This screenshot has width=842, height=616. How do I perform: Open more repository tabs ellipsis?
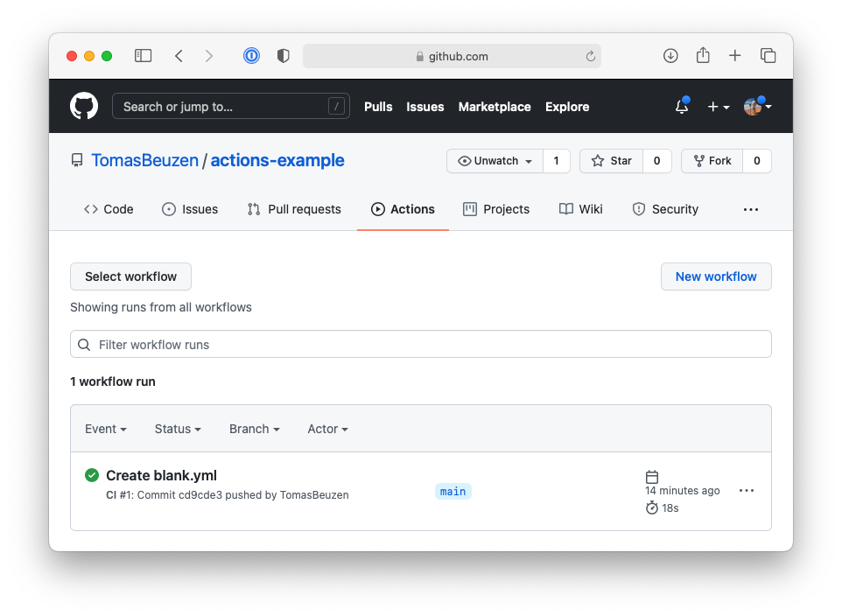tap(751, 209)
